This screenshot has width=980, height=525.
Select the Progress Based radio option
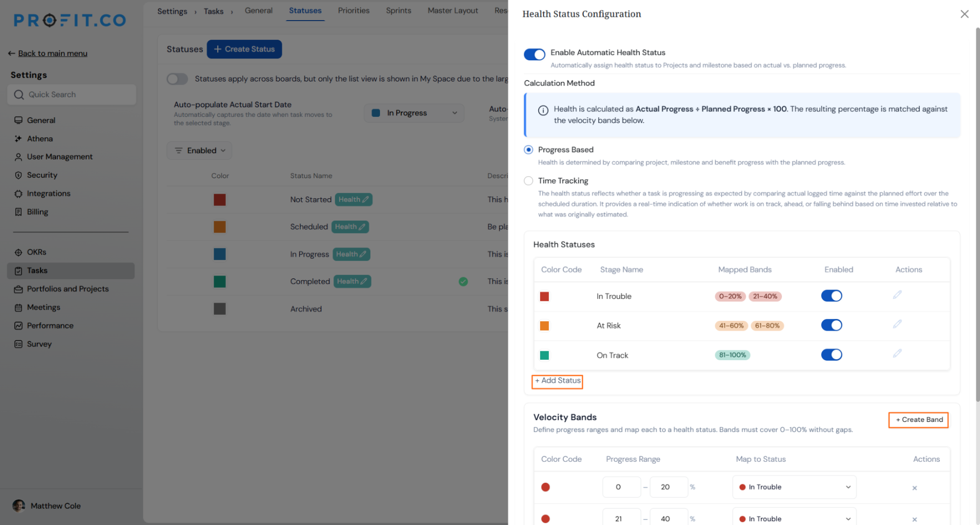[528, 150]
